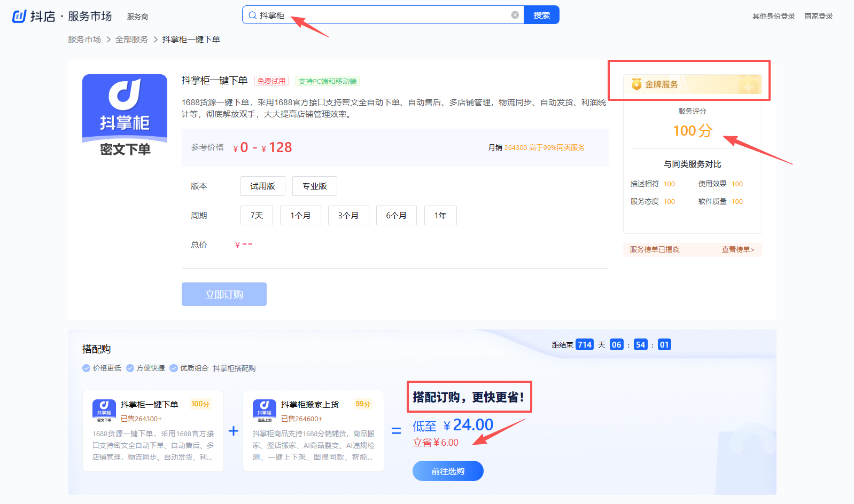Viewport: 854px width, 504px height.
Task: Click the 服务态度 rating row
Action: tap(653, 201)
